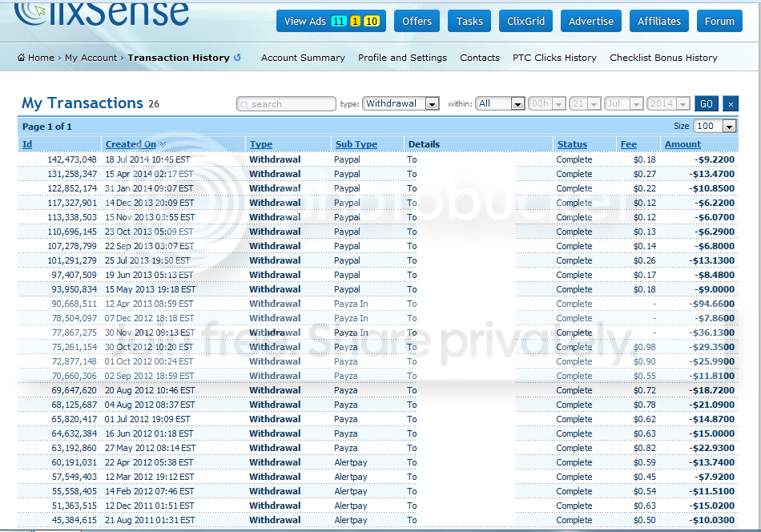Open the View Ads menu
The height and width of the screenshot is (532, 761).
point(331,21)
